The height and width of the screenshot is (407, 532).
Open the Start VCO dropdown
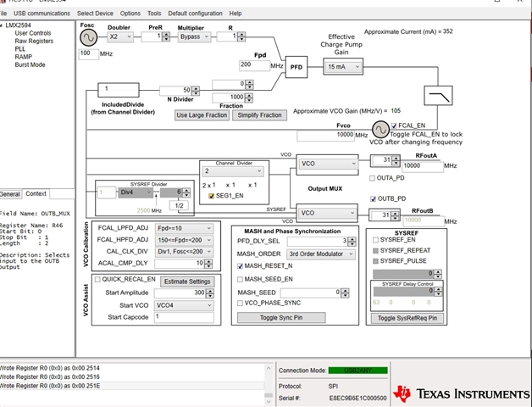coord(184,305)
